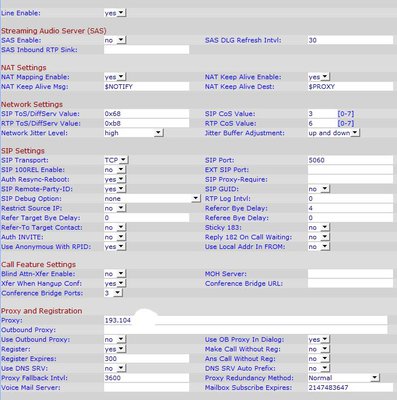Open the Auth Resync-Reboot dropdown
The width and height of the screenshot is (397, 400).
point(115,179)
